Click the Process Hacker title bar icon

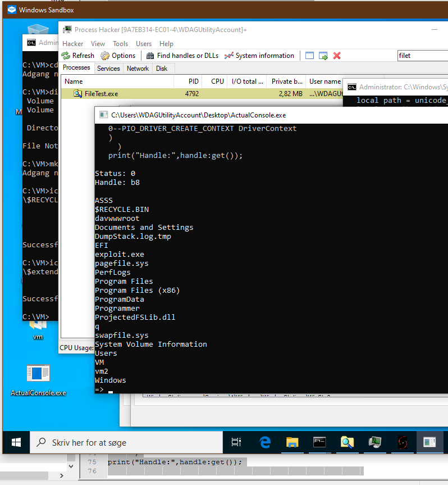67,30
